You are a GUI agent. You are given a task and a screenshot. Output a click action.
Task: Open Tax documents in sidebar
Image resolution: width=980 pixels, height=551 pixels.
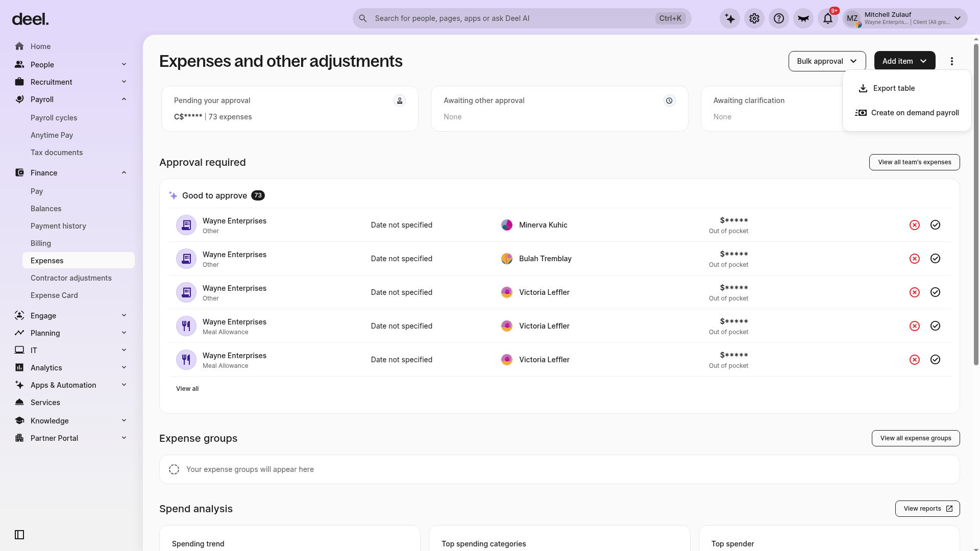[57, 153]
